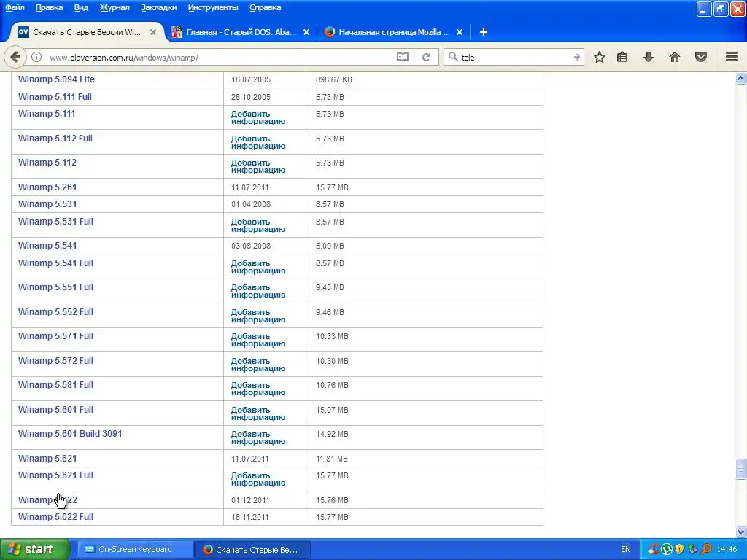Toggle reader view icon in address bar
The height and width of the screenshot is (560, 747).
[x=403, y=57]
